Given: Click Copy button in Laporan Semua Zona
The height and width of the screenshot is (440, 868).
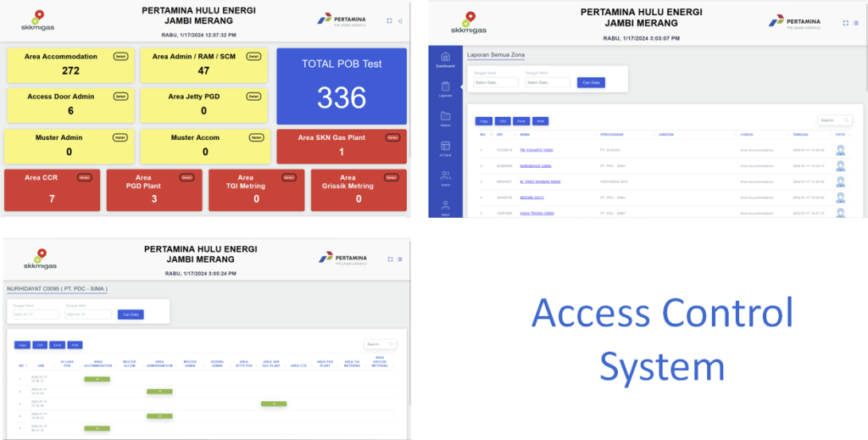Looking at the screenshot, I should [484, 120].
